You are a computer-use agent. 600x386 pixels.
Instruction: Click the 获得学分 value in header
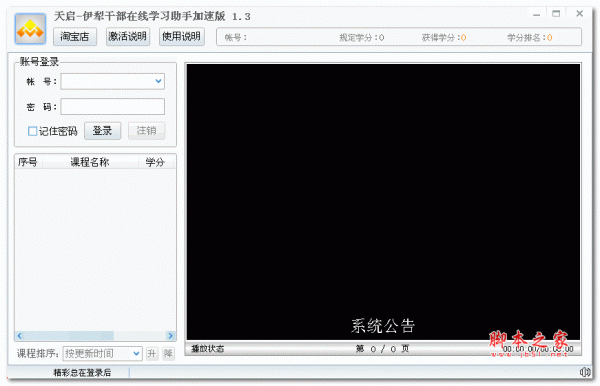pos(463,37)
